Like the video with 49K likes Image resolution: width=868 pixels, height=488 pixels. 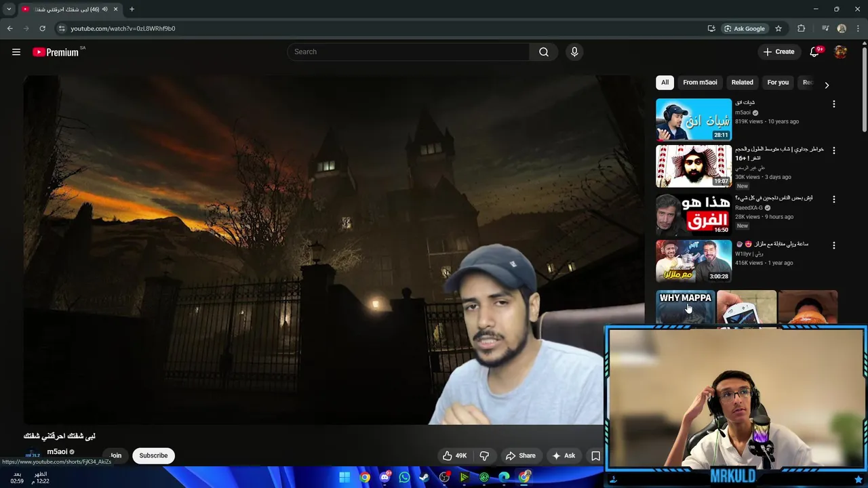[x=455, y=456]
